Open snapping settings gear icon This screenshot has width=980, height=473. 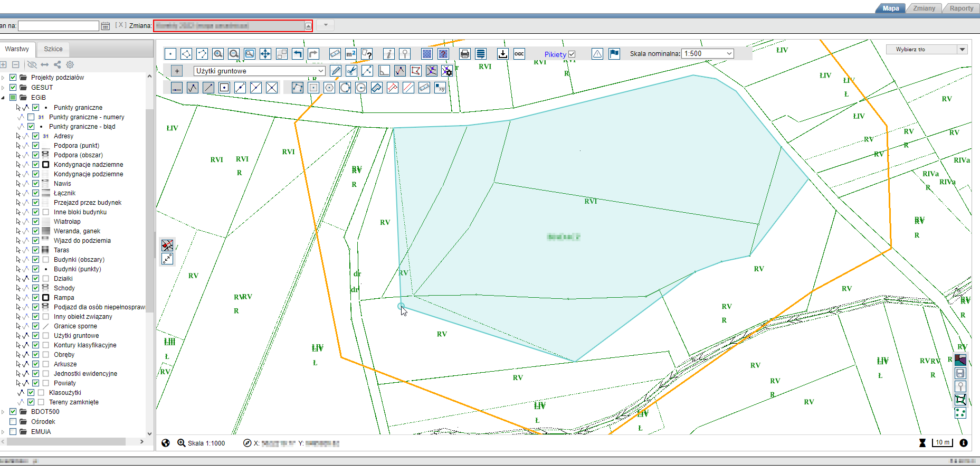tap(447, 71)
